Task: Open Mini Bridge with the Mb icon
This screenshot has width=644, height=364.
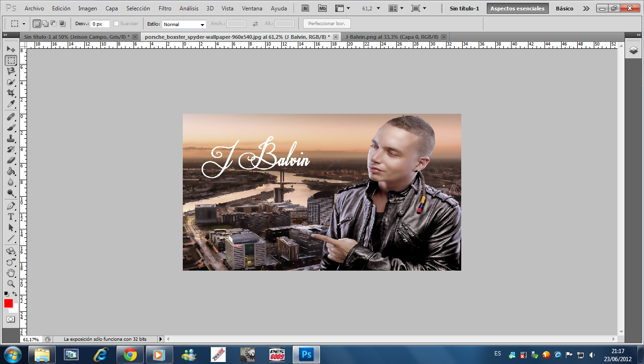Action: tap(322, 8)
